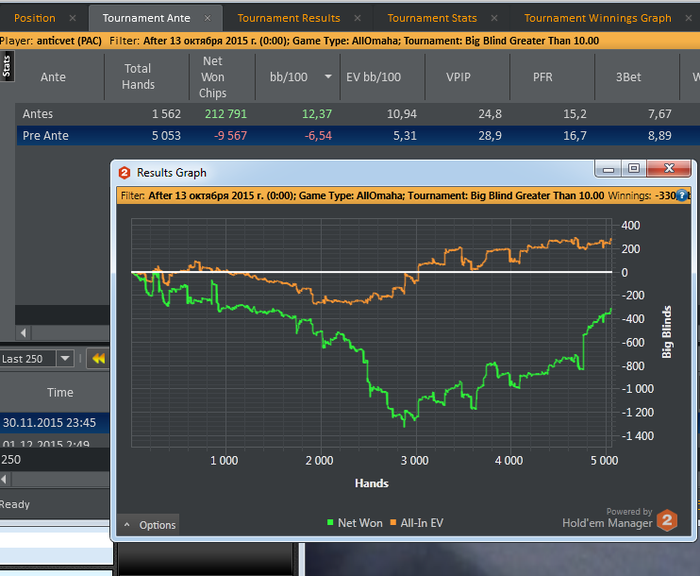
Task: Click Antes bb/100 value 12,37
Action: [317, 114]
